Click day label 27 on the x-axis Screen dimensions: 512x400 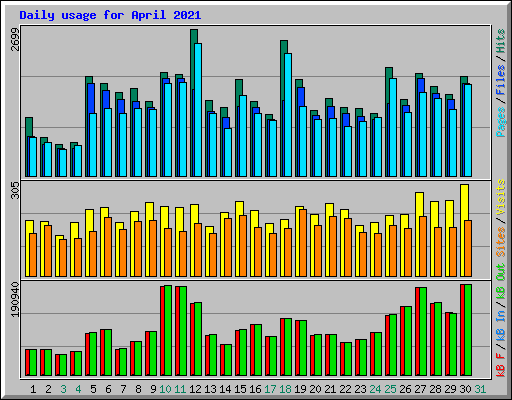420,389
